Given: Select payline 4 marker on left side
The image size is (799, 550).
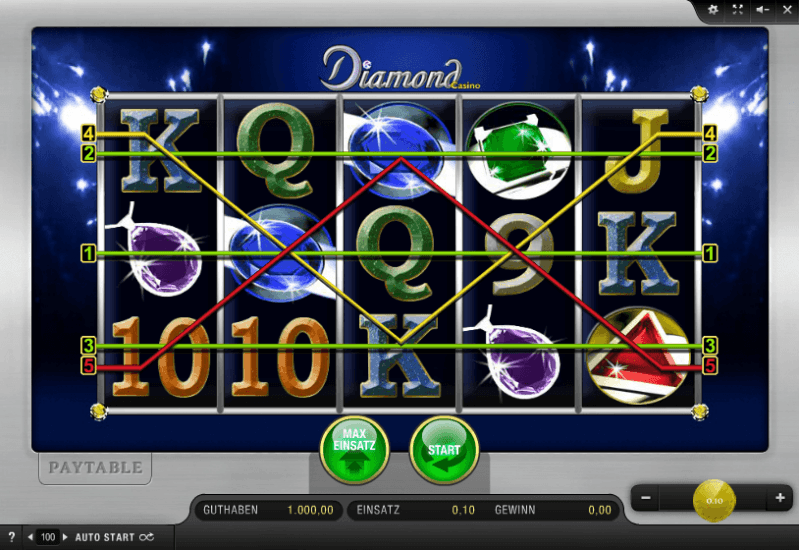Looking at the screenshot, I should [89, 134].
